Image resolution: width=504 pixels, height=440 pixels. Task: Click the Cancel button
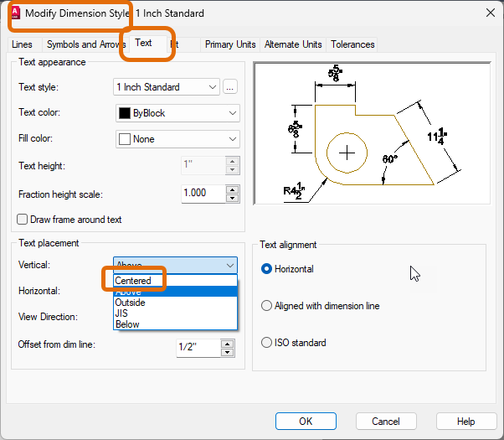[386, 422]
